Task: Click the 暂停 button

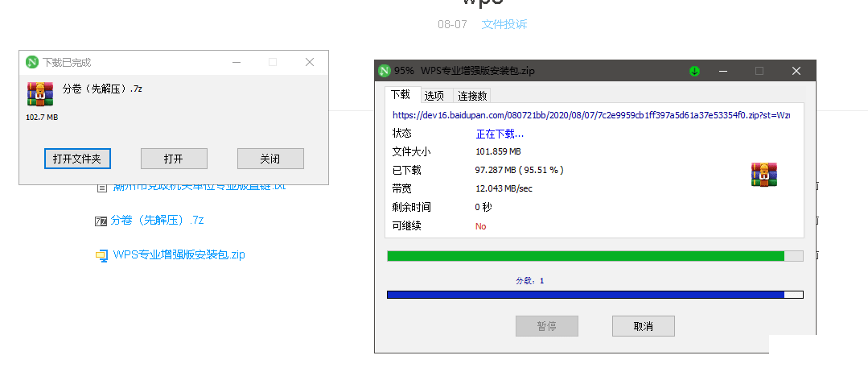Action: [x=547, y=326]
